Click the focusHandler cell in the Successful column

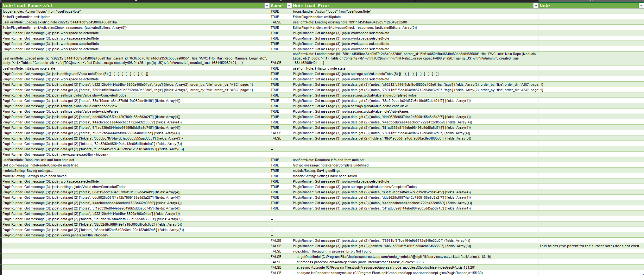pyautogui.click(x=136, y=11)
